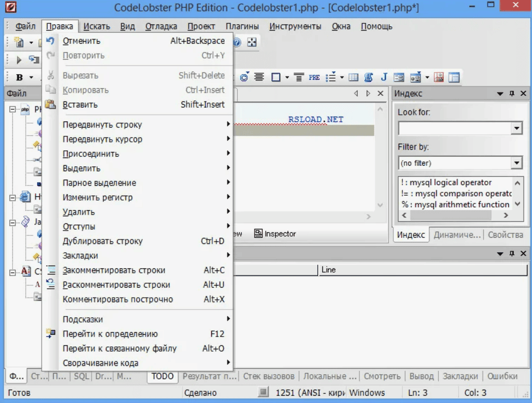Open the Filter by (no filter) dropdown

point(516,163)
